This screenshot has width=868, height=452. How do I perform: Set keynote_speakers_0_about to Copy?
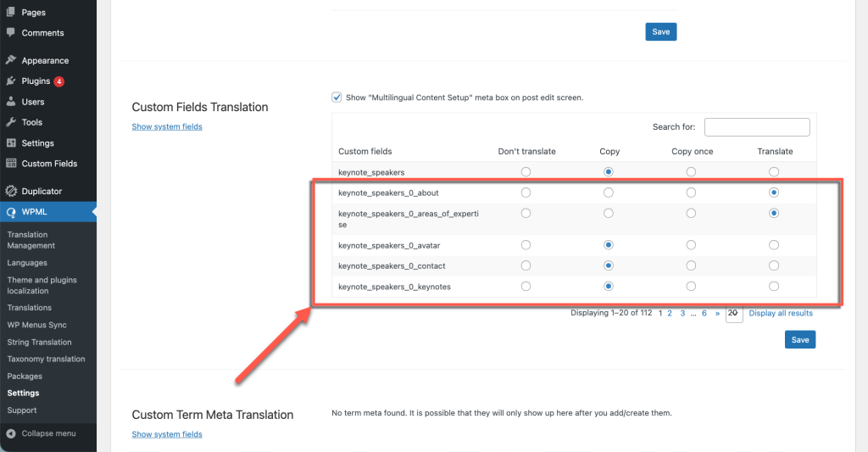pos(609,193)
